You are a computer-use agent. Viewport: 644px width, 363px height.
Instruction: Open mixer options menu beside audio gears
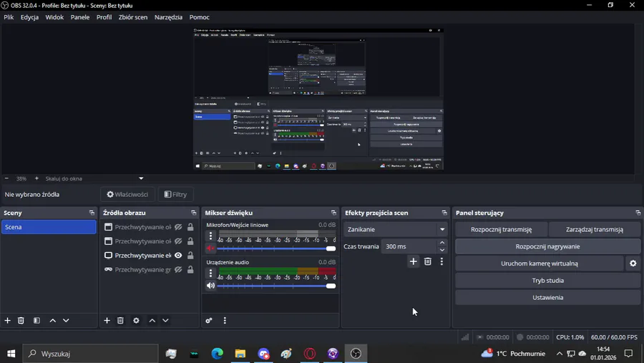(x=225, y=320)
